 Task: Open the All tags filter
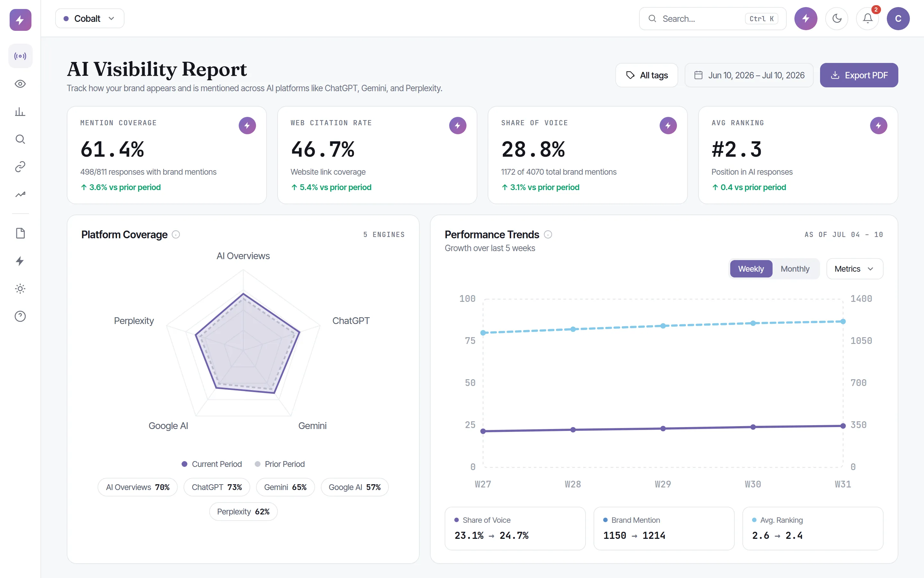(646, 75)
